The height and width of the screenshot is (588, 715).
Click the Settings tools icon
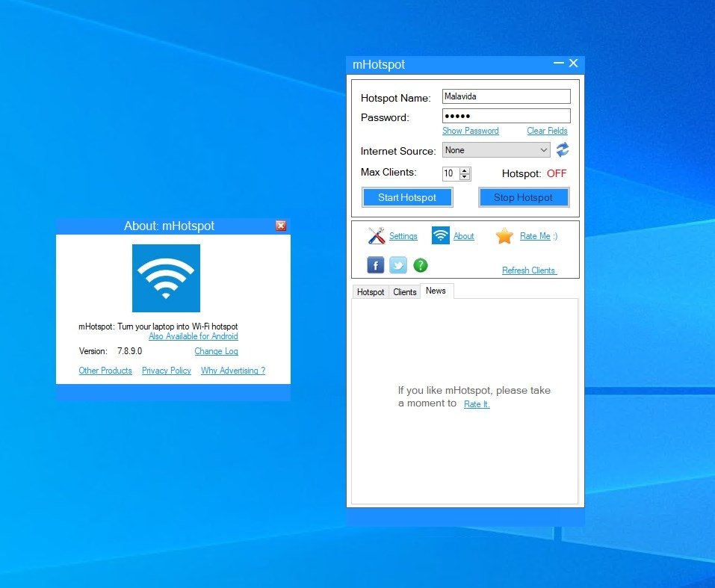[377, 236]
